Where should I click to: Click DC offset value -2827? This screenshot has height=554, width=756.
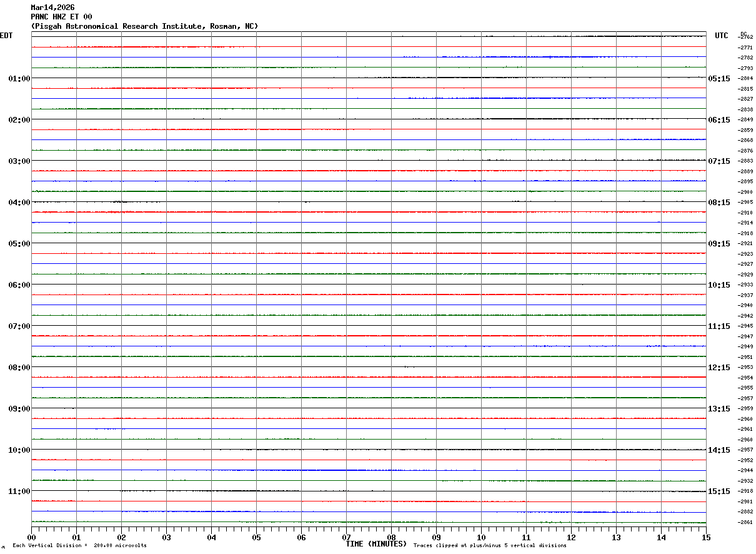pyautogui.click(x=745, y=99)
